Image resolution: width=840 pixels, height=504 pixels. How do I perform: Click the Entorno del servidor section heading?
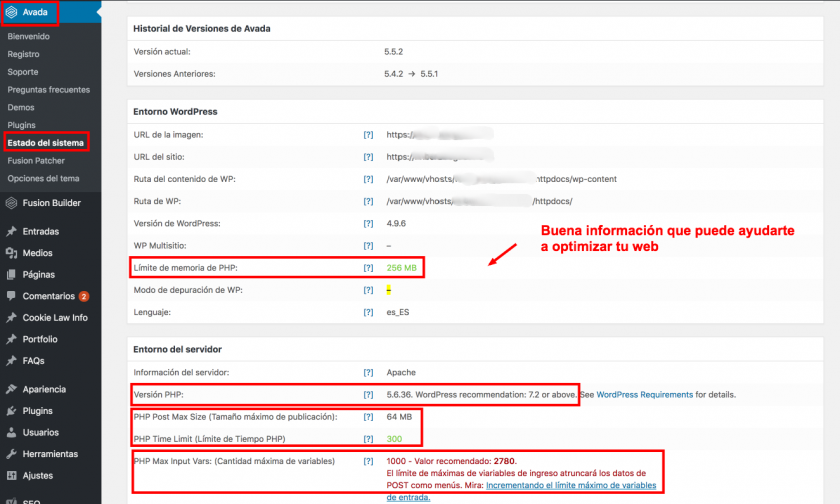click(177, 349)
